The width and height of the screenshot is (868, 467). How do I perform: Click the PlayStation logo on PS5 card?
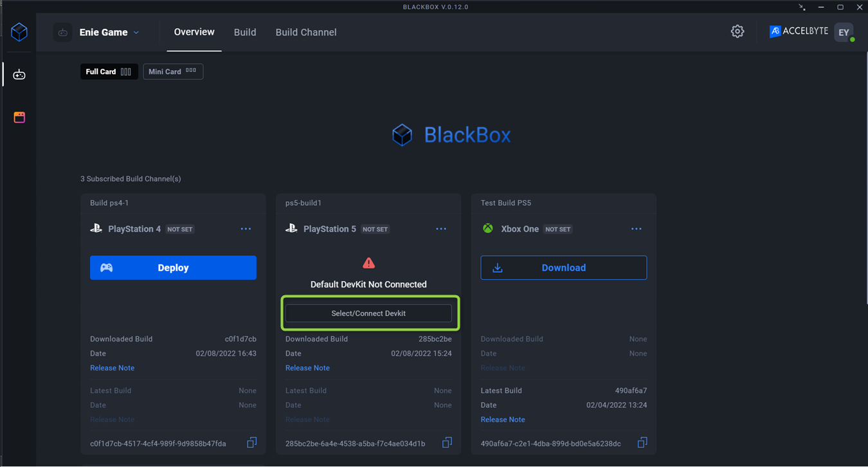click(291, 228)
